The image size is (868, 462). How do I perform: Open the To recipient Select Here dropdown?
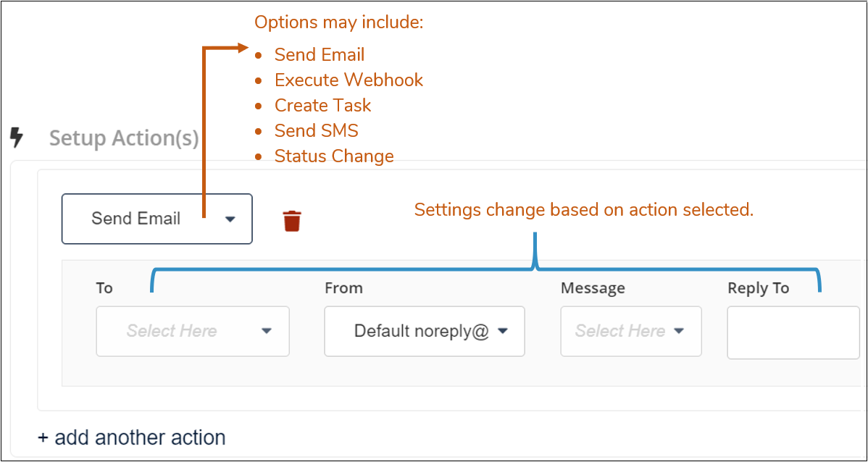192,331
